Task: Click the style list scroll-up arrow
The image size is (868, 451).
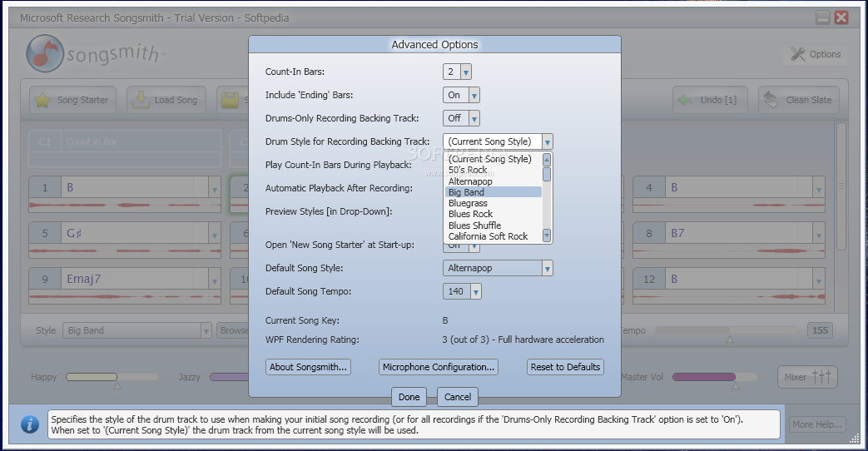Action: click(x=547, y=160)
